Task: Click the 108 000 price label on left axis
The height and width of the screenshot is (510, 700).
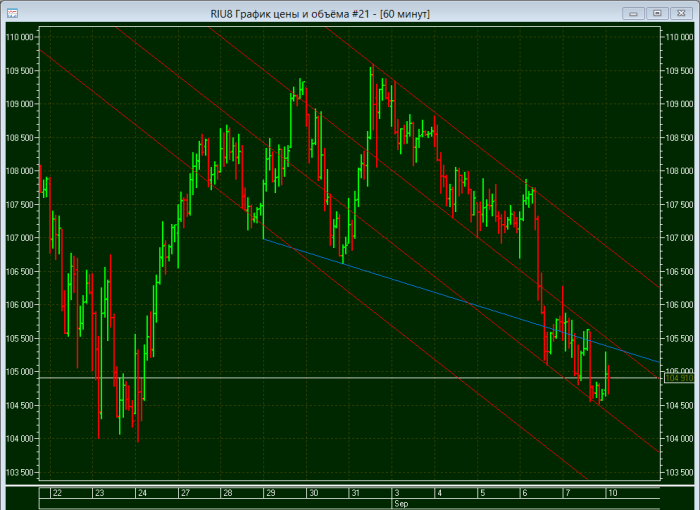Action: [19, 171]
